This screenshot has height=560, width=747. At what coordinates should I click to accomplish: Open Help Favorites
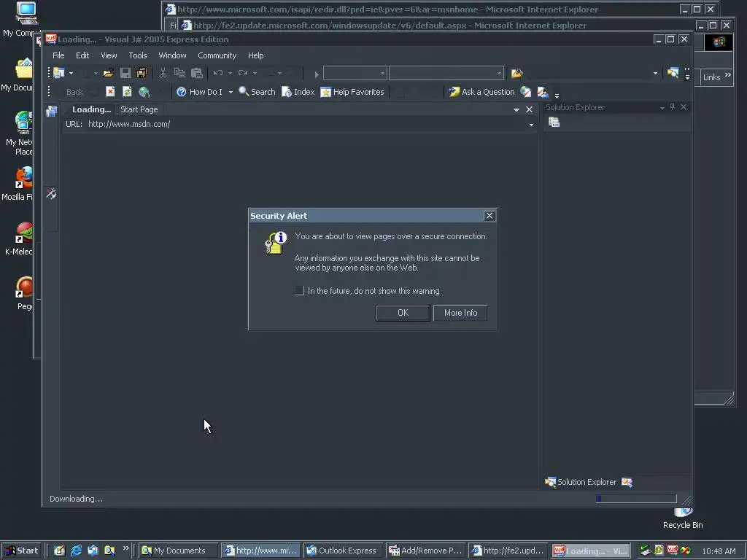pyautogui.click(x=352, y=92)
